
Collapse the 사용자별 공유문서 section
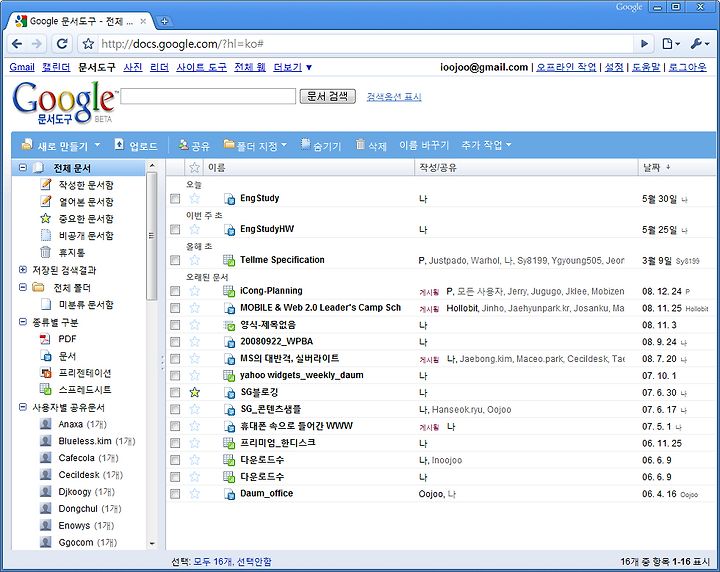click(22, 407)
